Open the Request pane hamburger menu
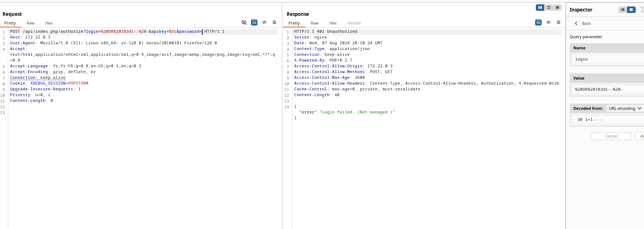Screen dimensions: 644x229 coord(274,22)
